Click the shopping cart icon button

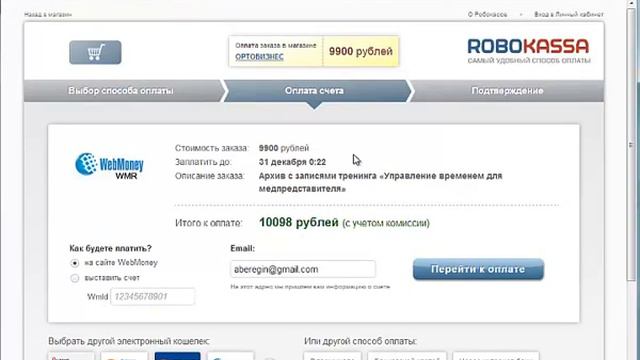point(95,52)
